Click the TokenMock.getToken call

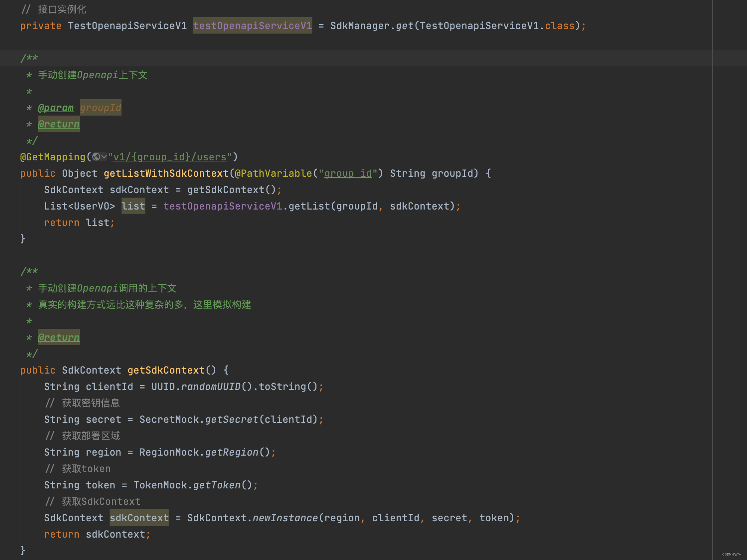coord(217,485)
